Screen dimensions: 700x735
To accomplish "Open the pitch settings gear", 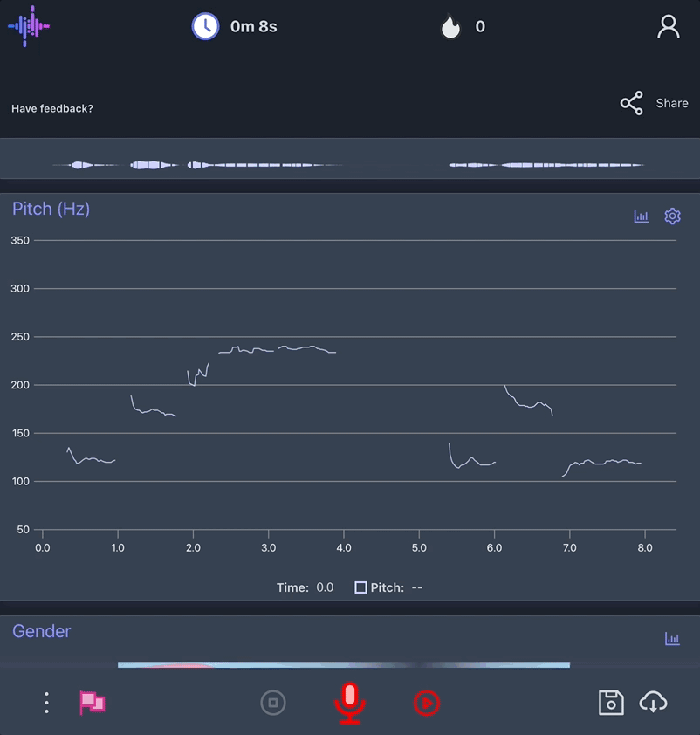I will (x=672, y=216).
